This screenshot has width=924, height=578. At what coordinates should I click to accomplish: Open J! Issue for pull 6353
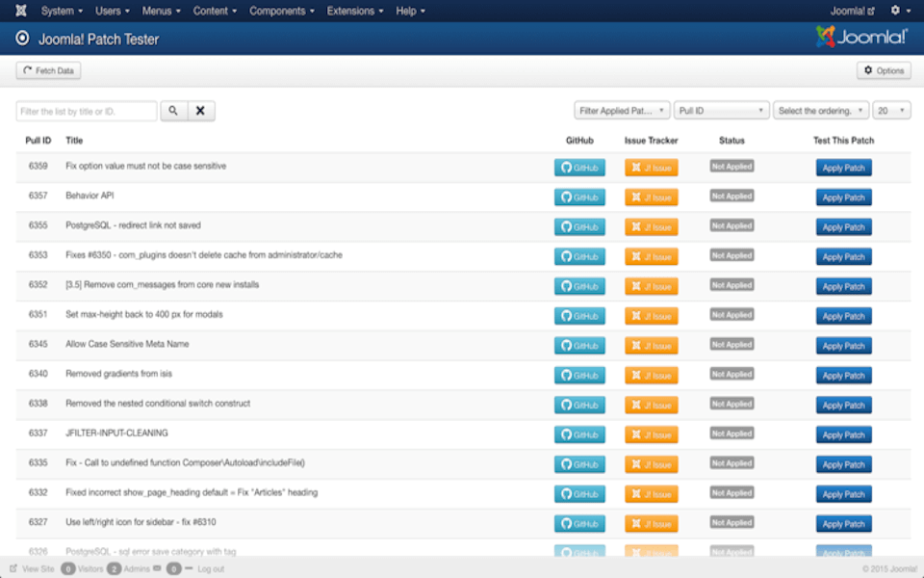point(652,256)
